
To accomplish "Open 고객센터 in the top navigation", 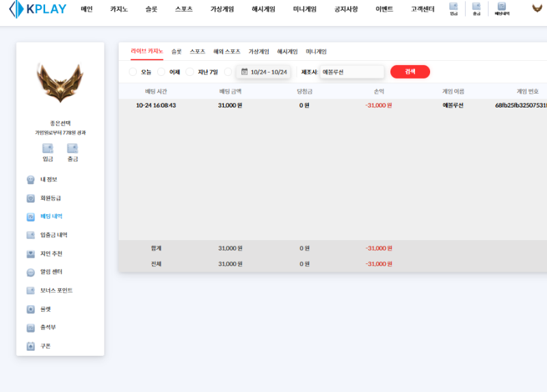I will 422,10.
